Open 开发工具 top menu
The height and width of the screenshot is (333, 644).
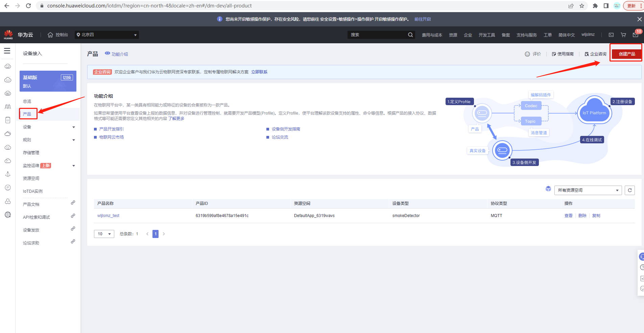(x=487, y=35)
